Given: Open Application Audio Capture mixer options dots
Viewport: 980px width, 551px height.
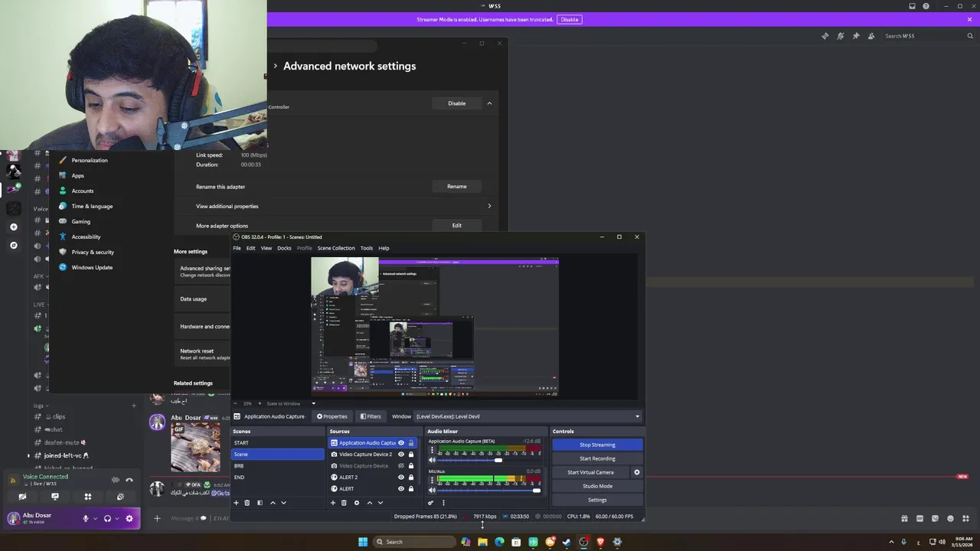Looking at the screenshot, I should 432,451.
